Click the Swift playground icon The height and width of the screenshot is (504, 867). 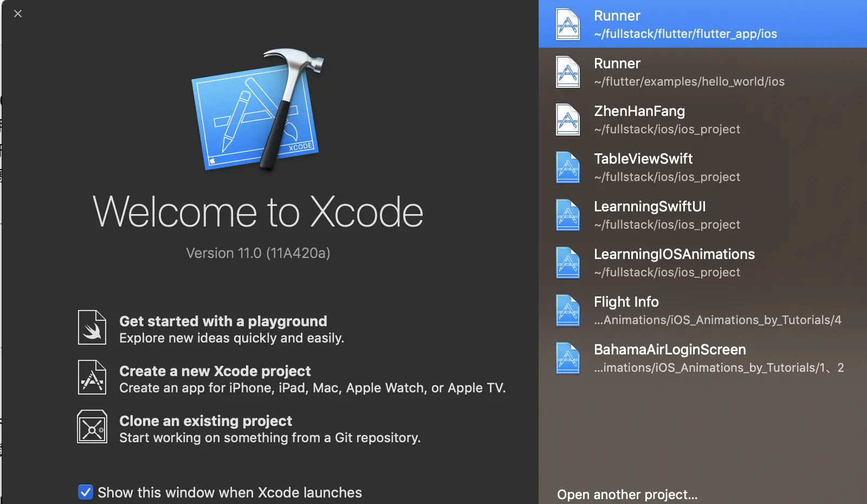[92, 327]
